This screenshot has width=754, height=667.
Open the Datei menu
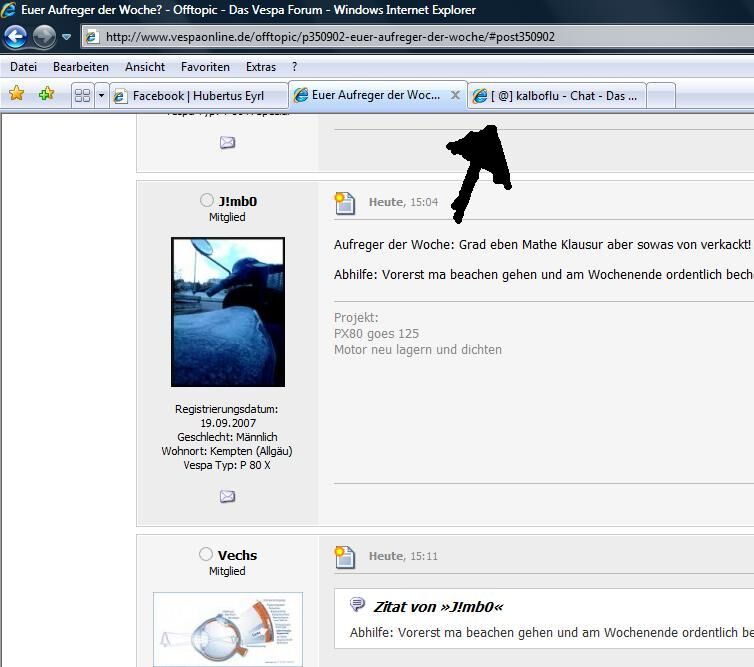[23, 67]
